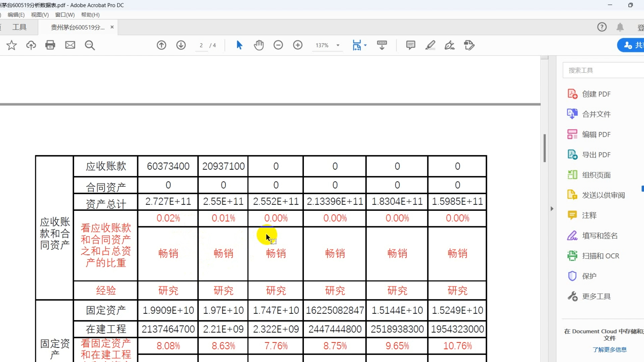Expand fit page dropdown arrow
The image size is (644, 362).
[x=365, y=45]
